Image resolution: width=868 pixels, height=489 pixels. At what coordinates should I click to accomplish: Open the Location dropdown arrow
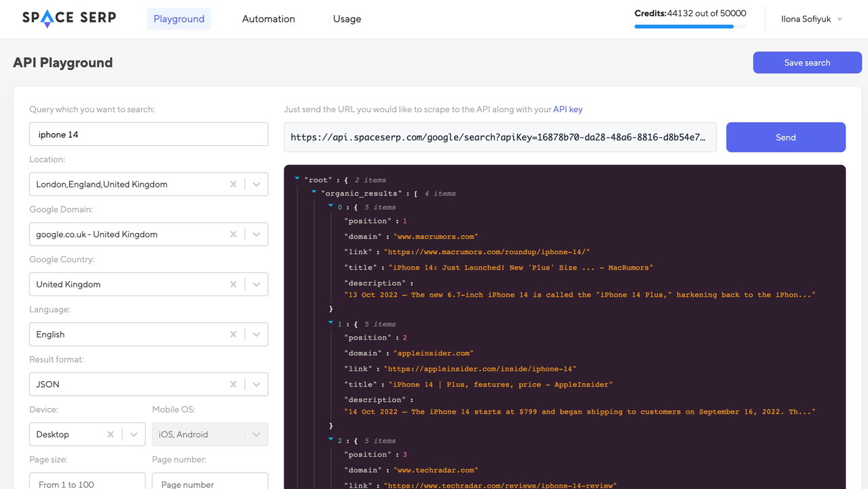(257, 184)
